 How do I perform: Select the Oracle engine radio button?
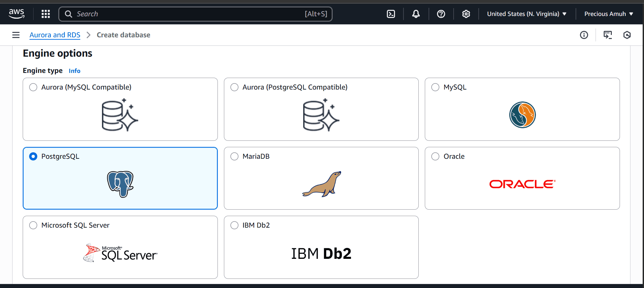pos(435,156)
